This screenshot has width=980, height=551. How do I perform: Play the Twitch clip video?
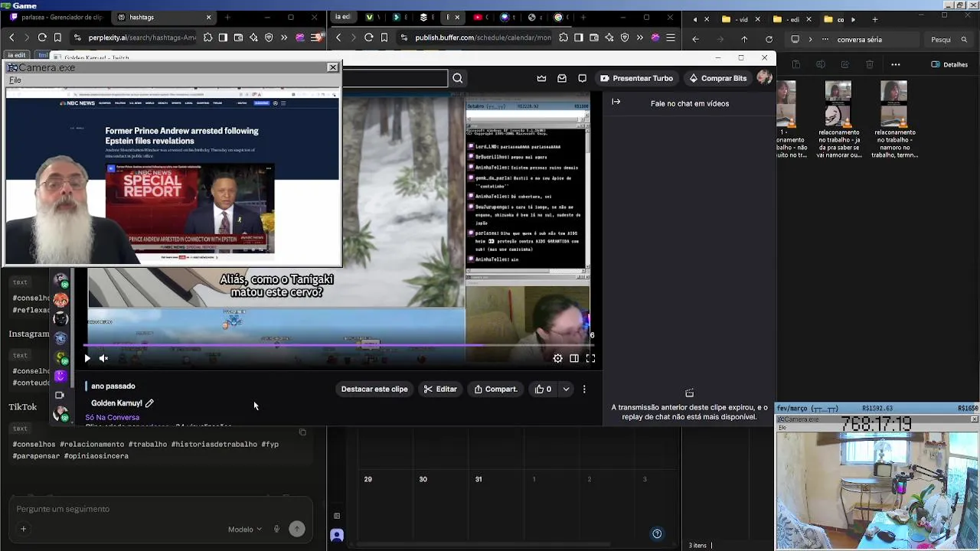(87, 358)
